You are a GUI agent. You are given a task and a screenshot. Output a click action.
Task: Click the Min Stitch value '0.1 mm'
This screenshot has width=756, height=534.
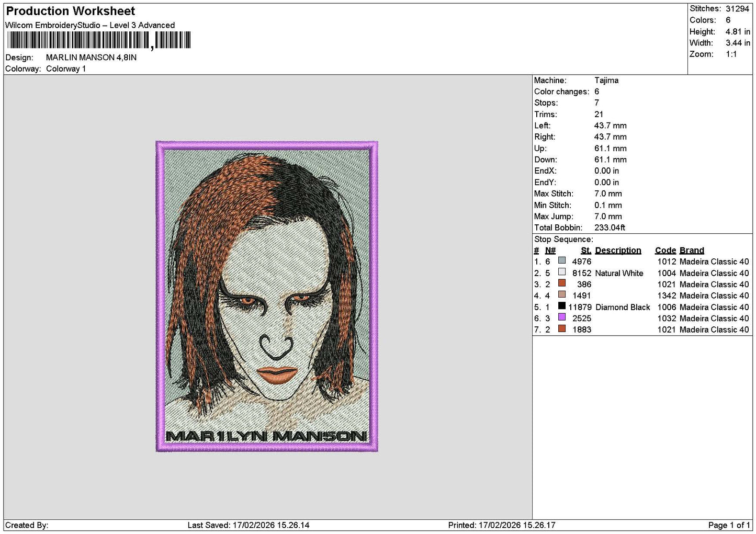pos(608,206)
